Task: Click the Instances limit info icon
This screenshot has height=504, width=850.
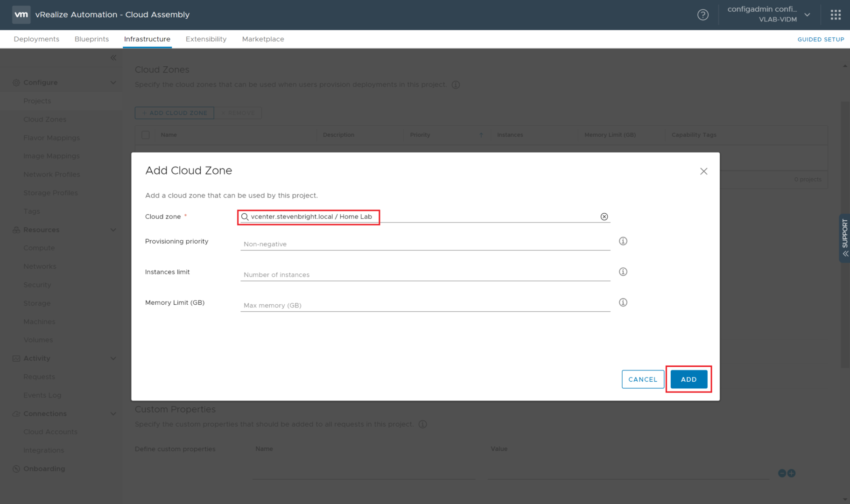Action: coord(623,272)
